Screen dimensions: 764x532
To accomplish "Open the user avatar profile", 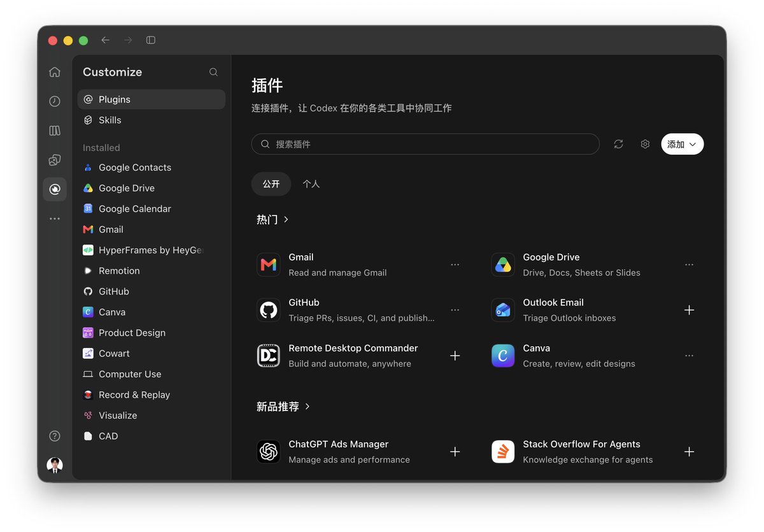I will click(x=55, y=465).
